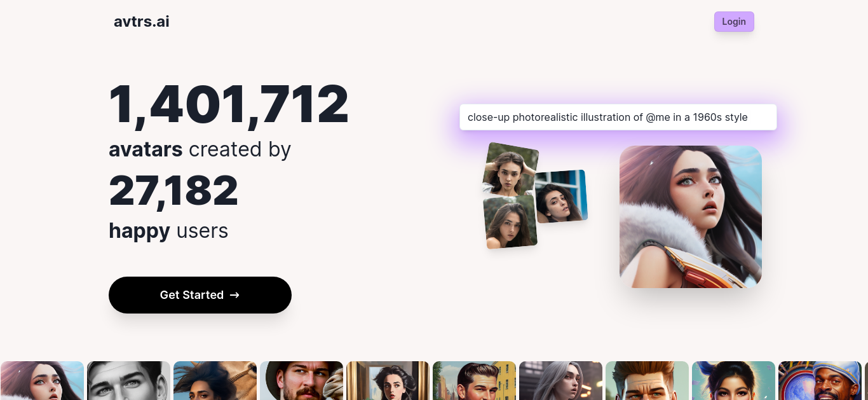This screenshot has height=400, width=868.
Task: Click the 1,401,712 avatars counter
Action: click(229, 104)
